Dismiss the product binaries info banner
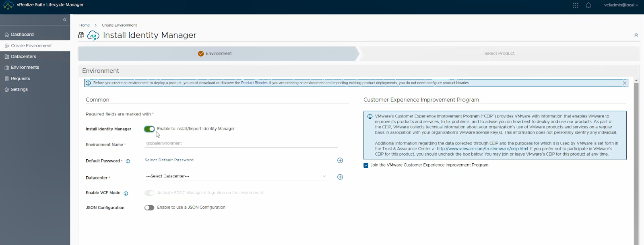 pos(625,83)
